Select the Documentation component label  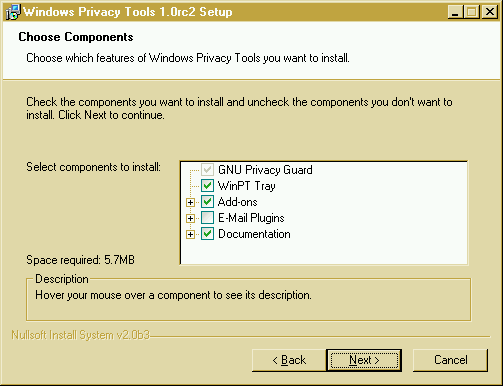click(x=254, y=234)
